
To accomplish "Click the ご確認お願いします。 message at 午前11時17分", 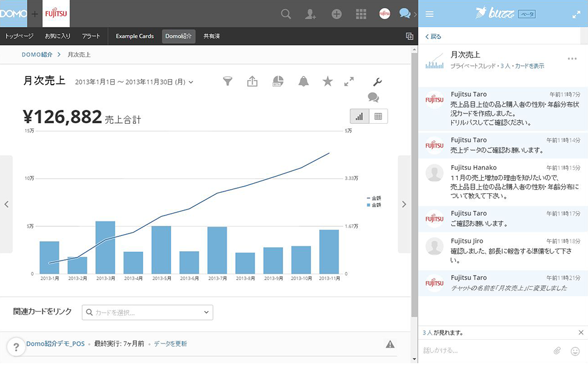I will pyautogui.click(x=503, y=219).
